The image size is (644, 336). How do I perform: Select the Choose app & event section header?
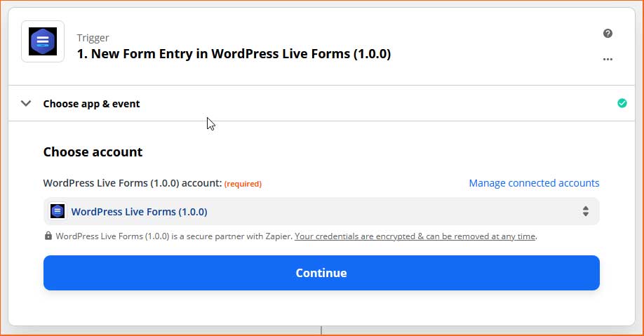coord(321,104)
